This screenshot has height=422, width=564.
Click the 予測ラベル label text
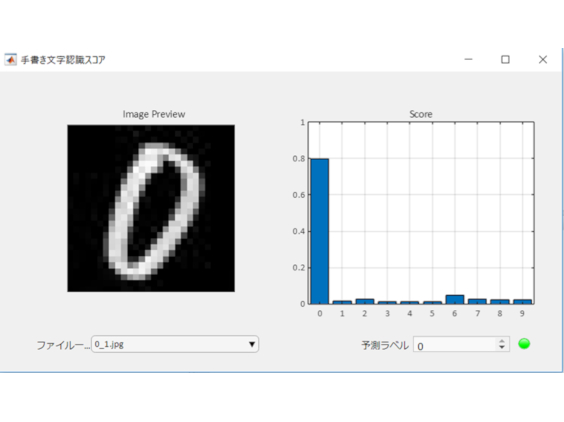pos(385,345)
